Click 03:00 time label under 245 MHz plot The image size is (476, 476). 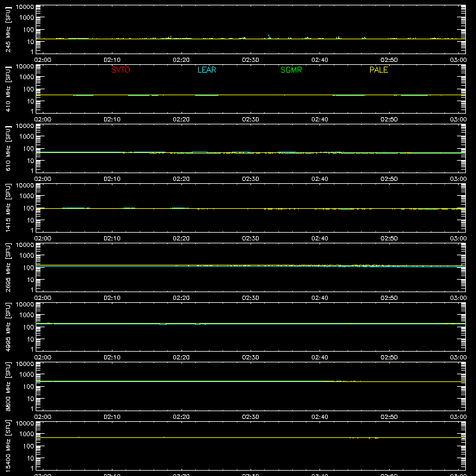click(x=458, y=60)
